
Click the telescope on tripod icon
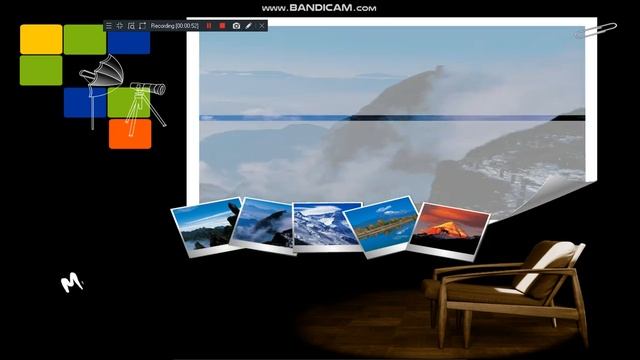tap(146, 107)
